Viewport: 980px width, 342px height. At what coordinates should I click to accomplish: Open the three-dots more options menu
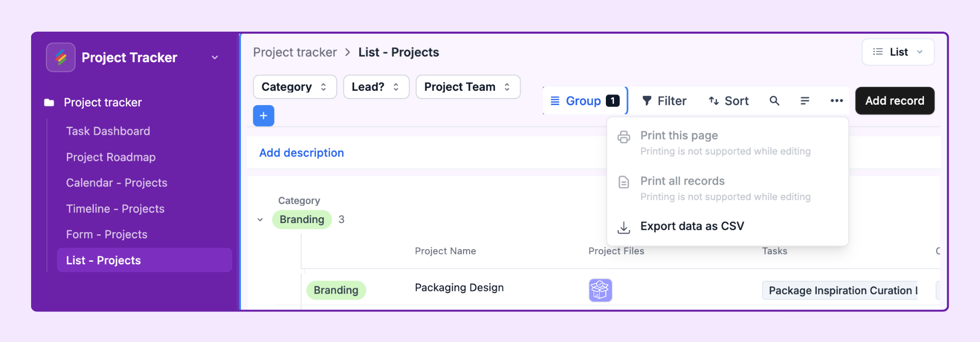[837, 101]
